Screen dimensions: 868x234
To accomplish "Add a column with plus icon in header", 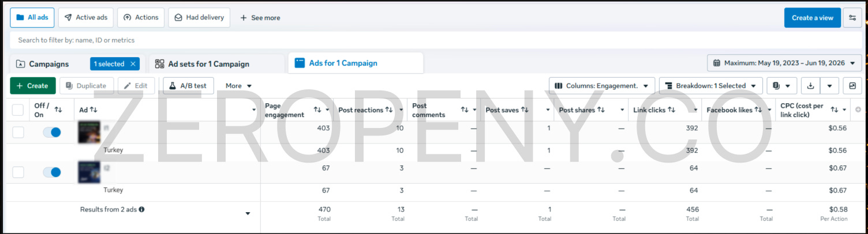I will pyautogui.click(x=858, y=110).
